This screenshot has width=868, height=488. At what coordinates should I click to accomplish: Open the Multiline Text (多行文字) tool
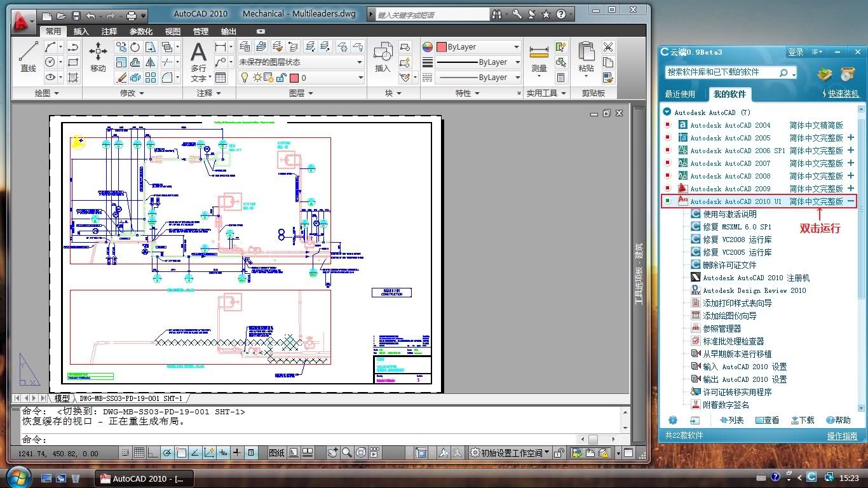pos(199,62)
